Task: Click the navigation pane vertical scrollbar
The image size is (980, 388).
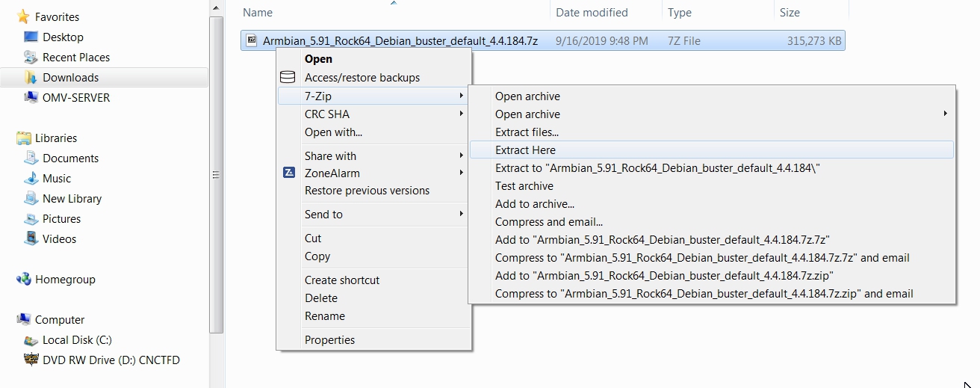Action: tap(217, 175)
